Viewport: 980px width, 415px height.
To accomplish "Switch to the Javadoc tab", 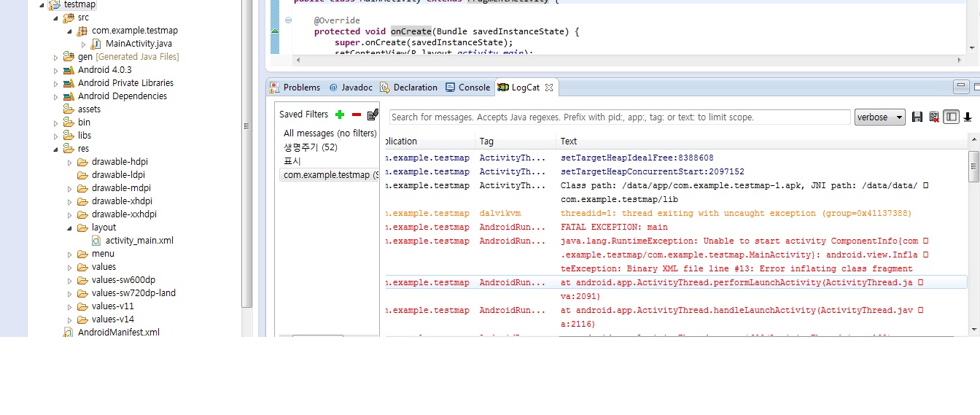I will click(352, 88).
